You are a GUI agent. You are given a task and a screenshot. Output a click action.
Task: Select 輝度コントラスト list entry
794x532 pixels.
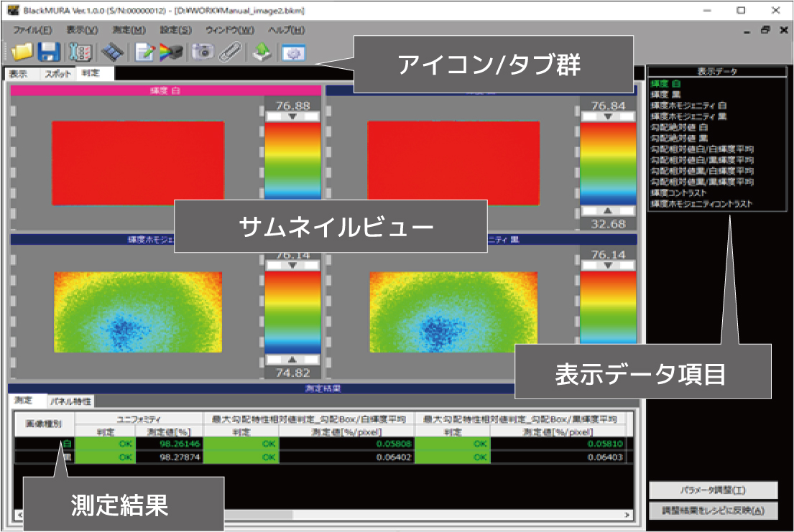[x=678, y=193]
